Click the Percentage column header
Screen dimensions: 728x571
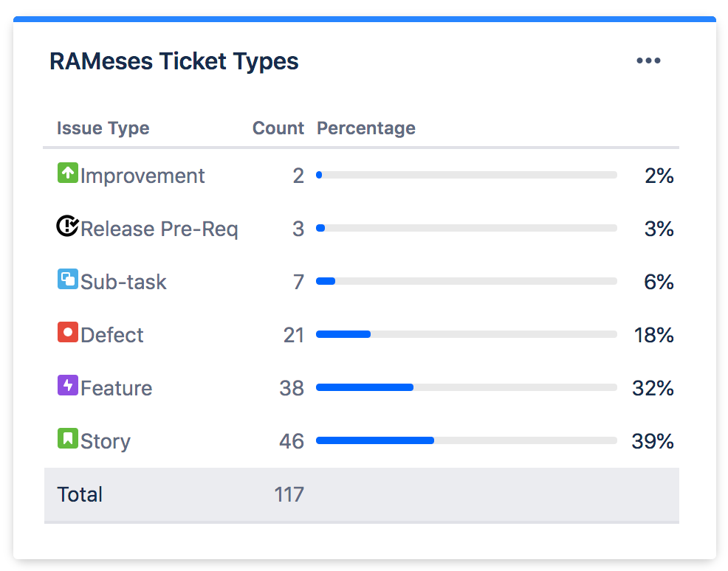[366, 128]
